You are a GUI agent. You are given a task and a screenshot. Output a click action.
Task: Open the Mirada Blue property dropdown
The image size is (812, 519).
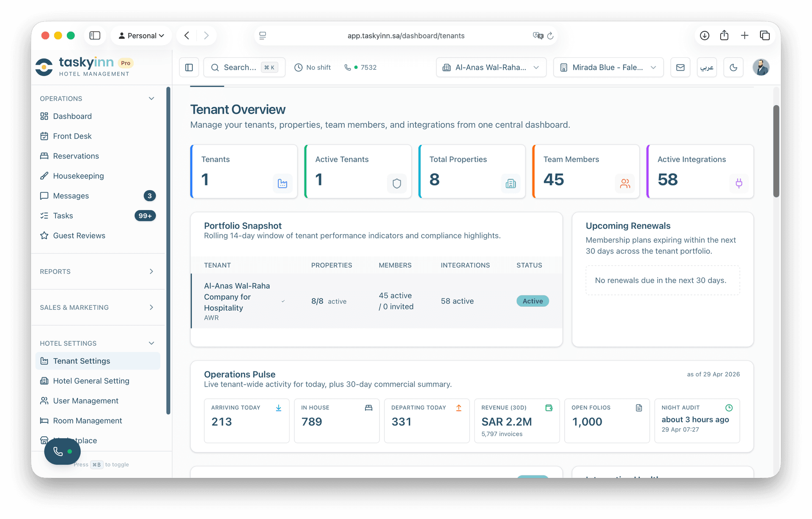click(608, 68)
